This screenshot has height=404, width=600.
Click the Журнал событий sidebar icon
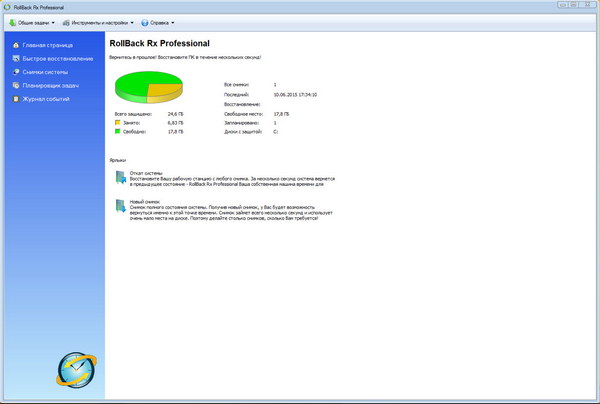coord(14,99)
